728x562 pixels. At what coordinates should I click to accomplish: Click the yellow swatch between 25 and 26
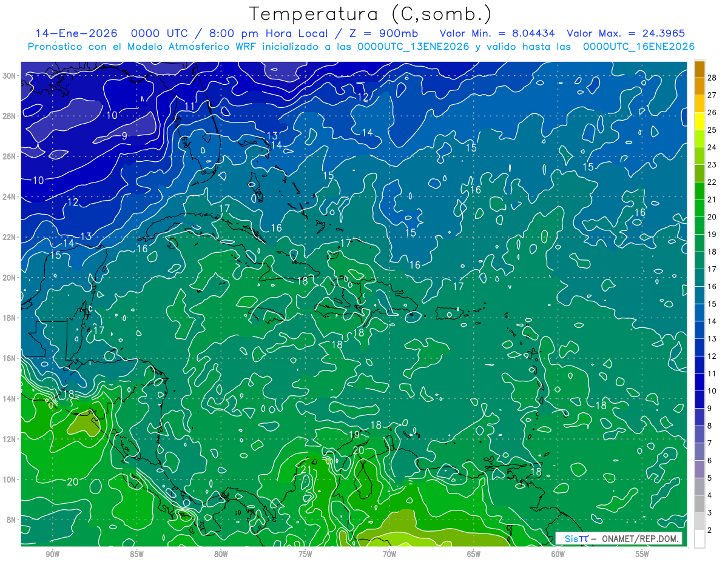point(699,121)
